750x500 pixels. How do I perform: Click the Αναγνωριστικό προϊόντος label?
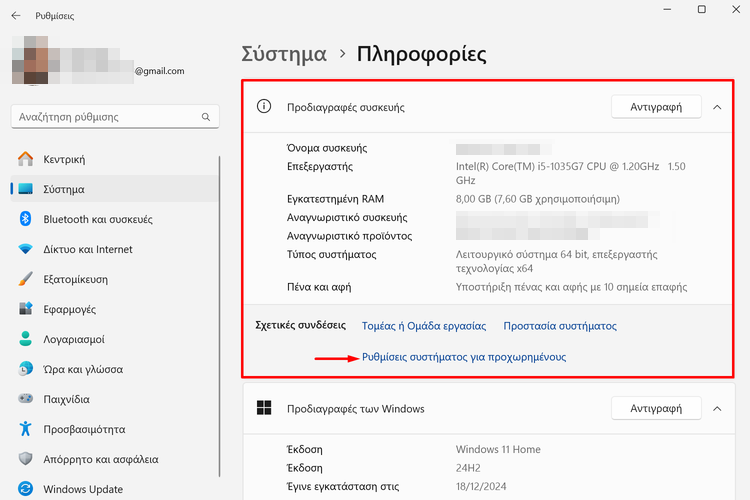(x=349, y=236)
